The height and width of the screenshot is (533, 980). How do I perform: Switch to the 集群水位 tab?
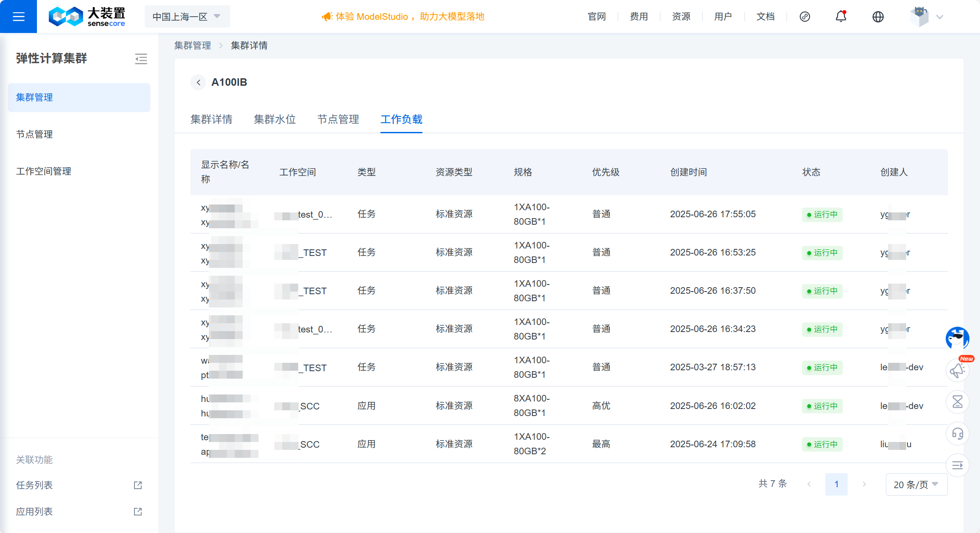[x=274, y=119]
